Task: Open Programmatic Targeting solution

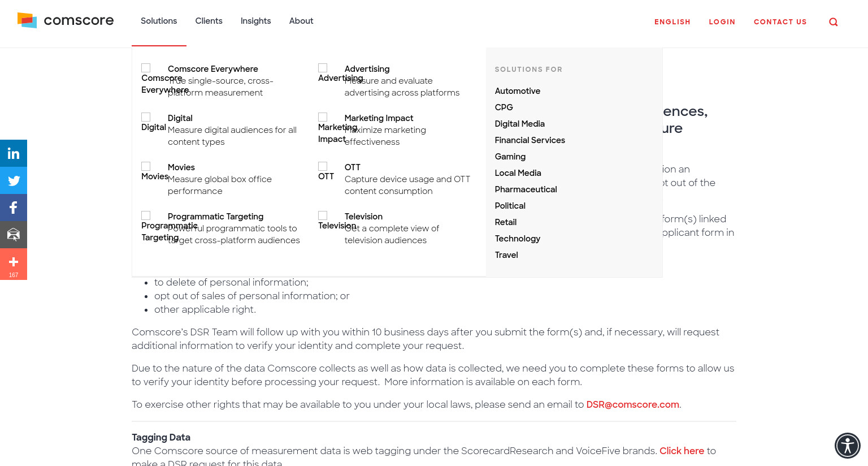Action: pos(215,217)
